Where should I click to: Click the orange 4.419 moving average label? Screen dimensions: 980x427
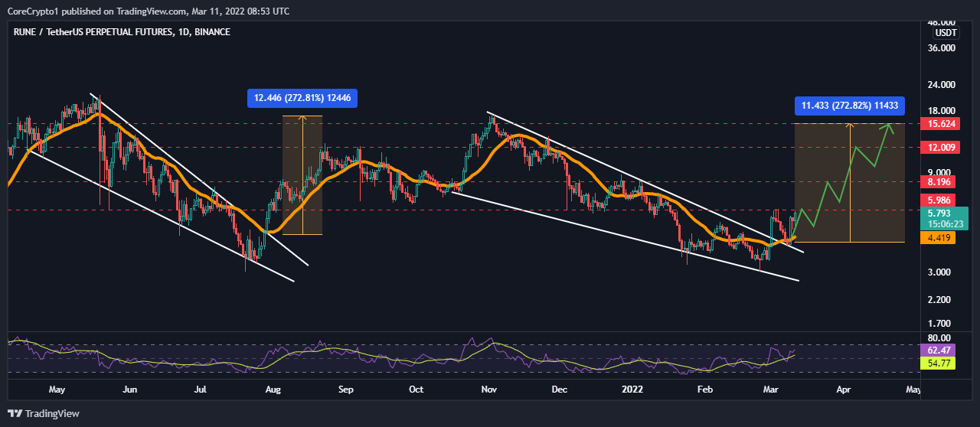pyautogui.click(x=939, y=239)
